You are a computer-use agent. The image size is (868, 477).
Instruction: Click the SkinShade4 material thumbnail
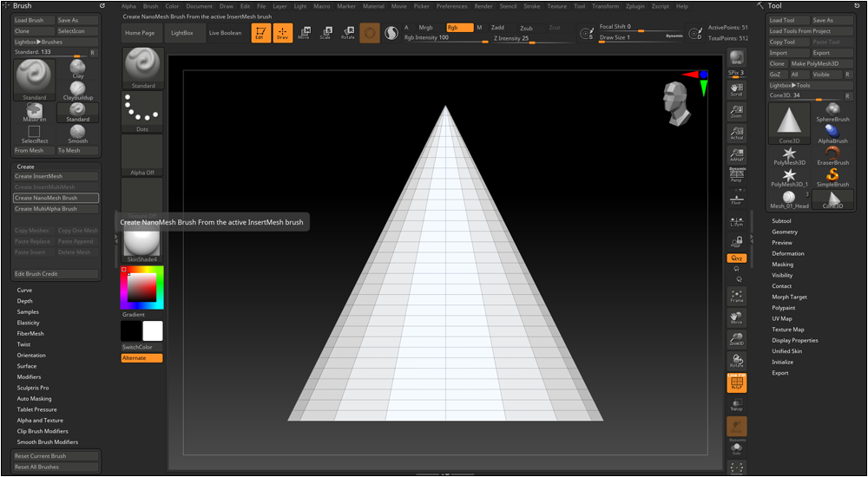142,245
